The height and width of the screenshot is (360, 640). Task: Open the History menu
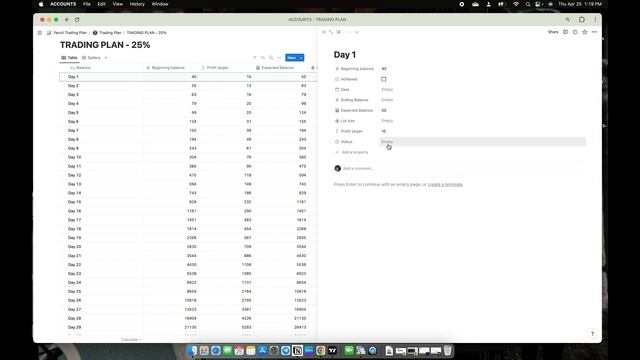[137, 4]
